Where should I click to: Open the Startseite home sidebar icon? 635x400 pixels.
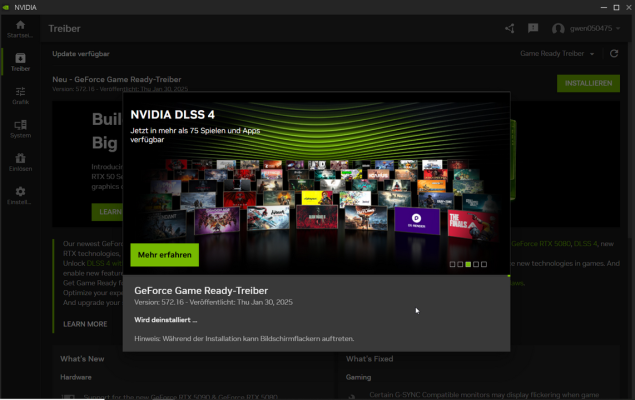[20, 29]
